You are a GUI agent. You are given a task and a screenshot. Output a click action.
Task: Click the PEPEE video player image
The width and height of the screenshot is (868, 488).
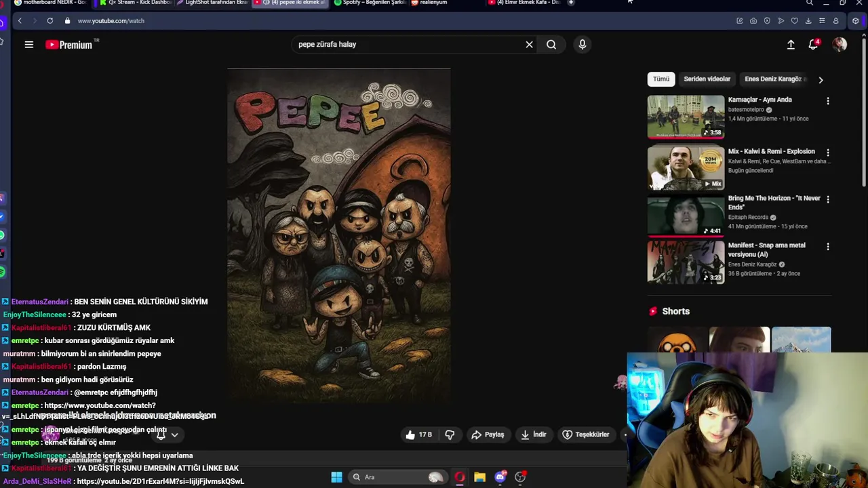(x=338, y=235)
